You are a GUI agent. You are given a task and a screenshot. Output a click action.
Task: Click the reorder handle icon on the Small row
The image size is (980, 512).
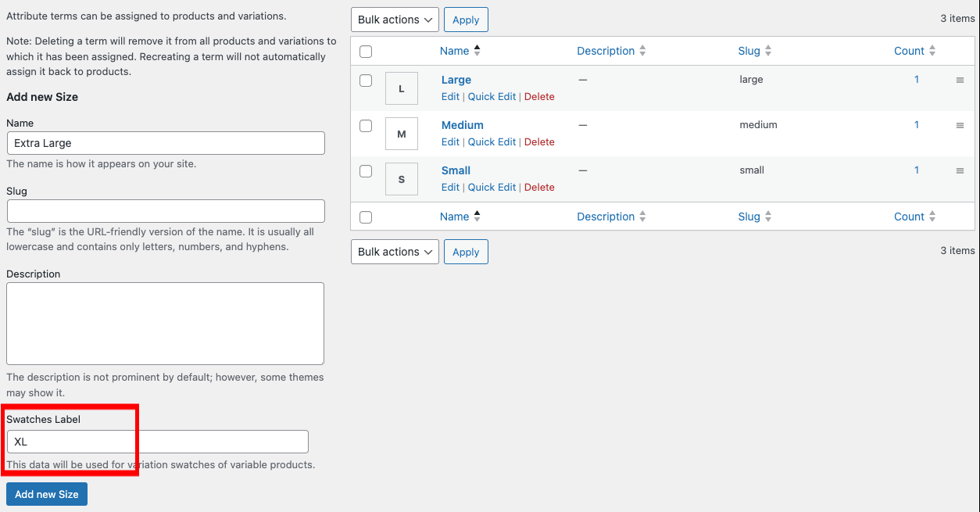pos(960,170)
